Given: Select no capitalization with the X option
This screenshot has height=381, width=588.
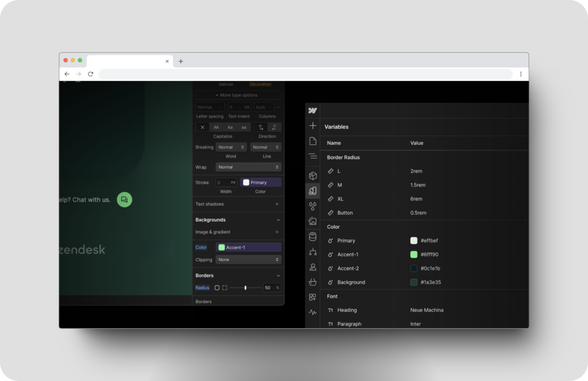Looking at the screenshot, I should tap(202, 127).
